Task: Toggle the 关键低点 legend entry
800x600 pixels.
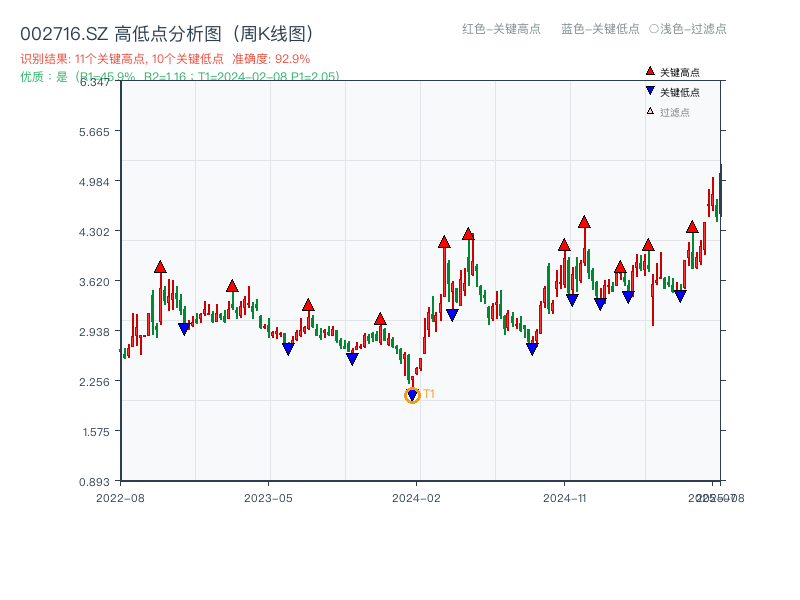Action: pos(672,92)
